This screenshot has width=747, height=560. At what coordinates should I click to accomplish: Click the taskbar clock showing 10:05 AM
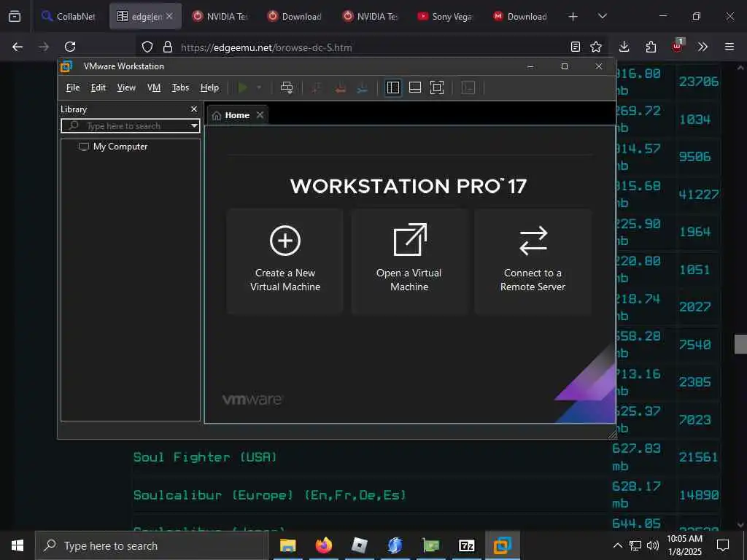[x=684, y=545]
